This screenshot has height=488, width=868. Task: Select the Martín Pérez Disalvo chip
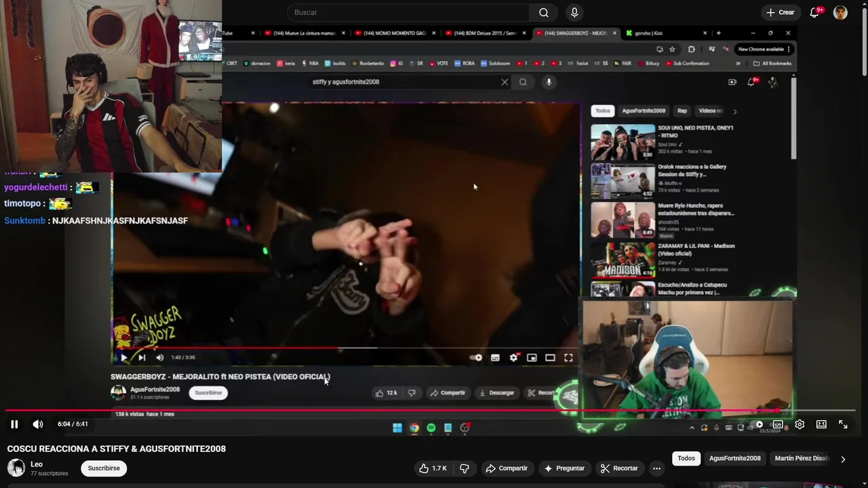(x=800, y=458)
